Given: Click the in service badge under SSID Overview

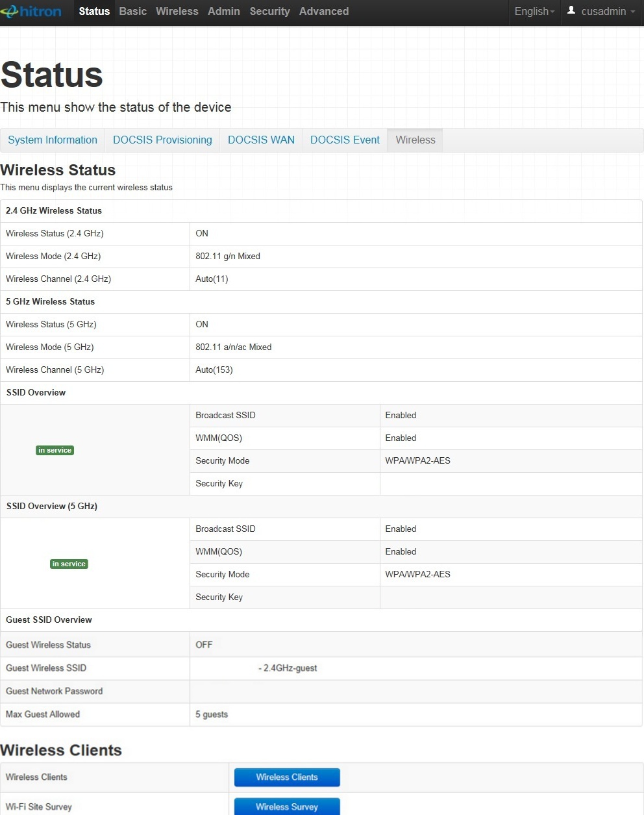Looking at the screenshot, I should [55, 451].
